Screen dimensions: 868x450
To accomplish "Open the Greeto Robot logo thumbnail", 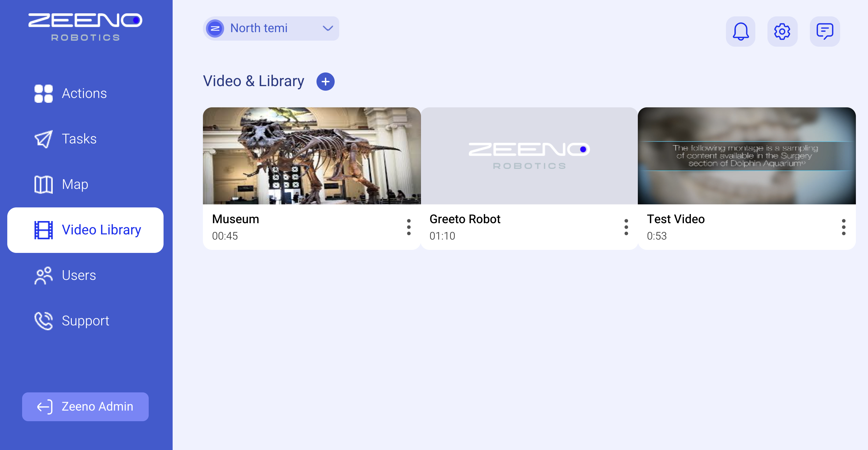I will coord(529,156).
